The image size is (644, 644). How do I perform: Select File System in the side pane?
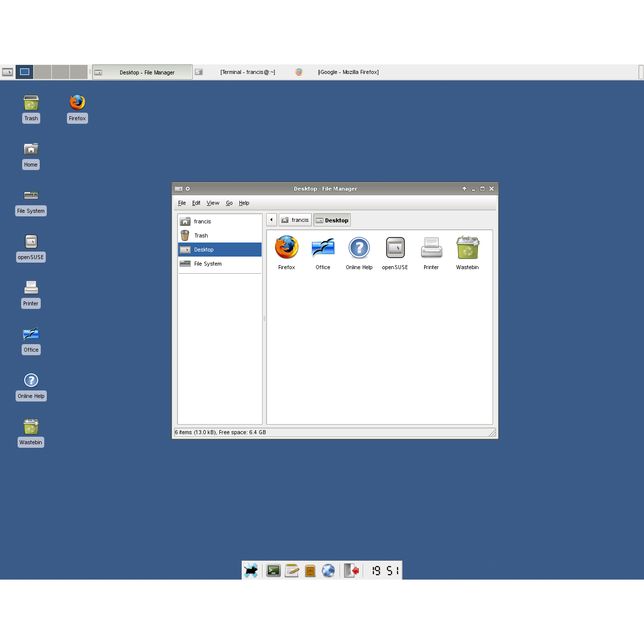(x=208, y=264)
